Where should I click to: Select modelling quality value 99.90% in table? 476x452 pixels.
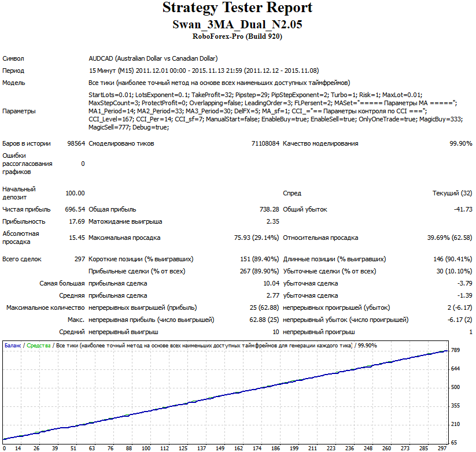[x=461, y=143]
